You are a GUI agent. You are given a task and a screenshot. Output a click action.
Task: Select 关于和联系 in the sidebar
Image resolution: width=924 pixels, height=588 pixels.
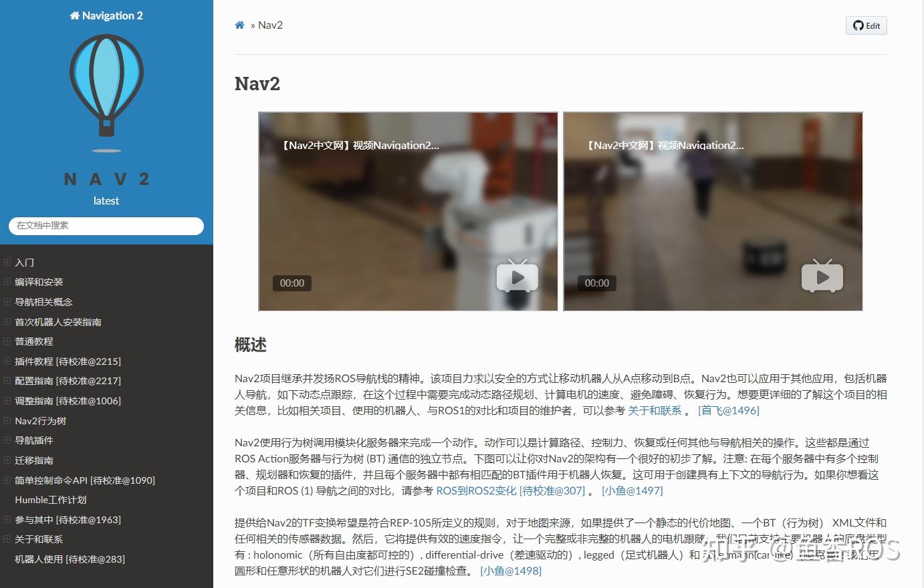pyautogui.click(x=38, y=539)
